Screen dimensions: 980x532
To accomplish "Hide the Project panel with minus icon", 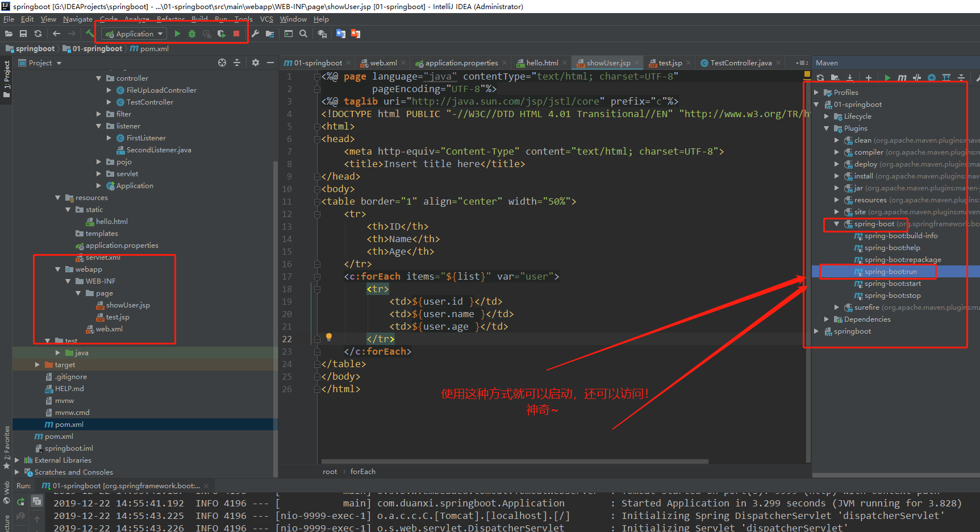I will 270,63.
